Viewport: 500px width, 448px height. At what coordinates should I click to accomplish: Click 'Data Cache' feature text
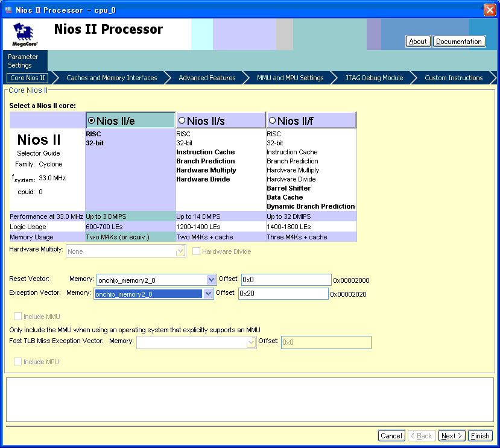click(285, 197)
